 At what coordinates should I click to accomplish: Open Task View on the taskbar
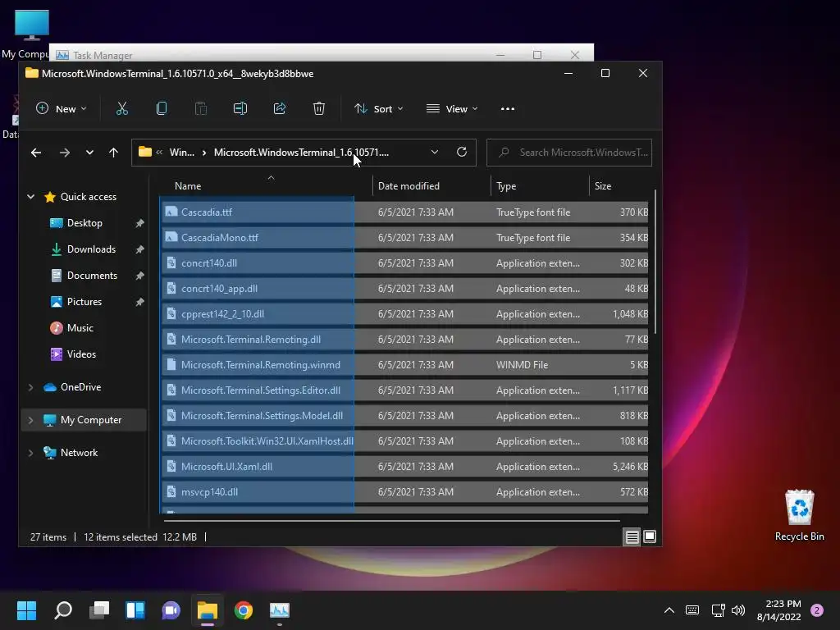tap(99, 610)
